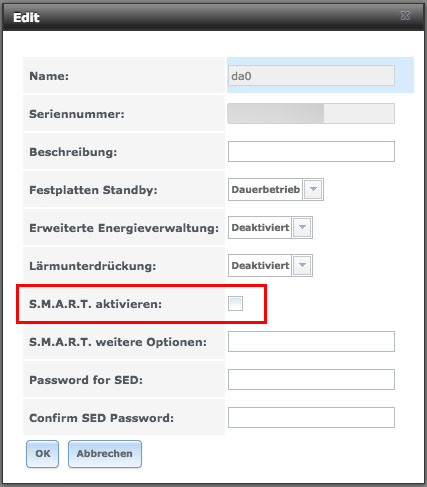
Task: Expand Lärmunterdrückung dropdown arrow
Action: (302, 265)
